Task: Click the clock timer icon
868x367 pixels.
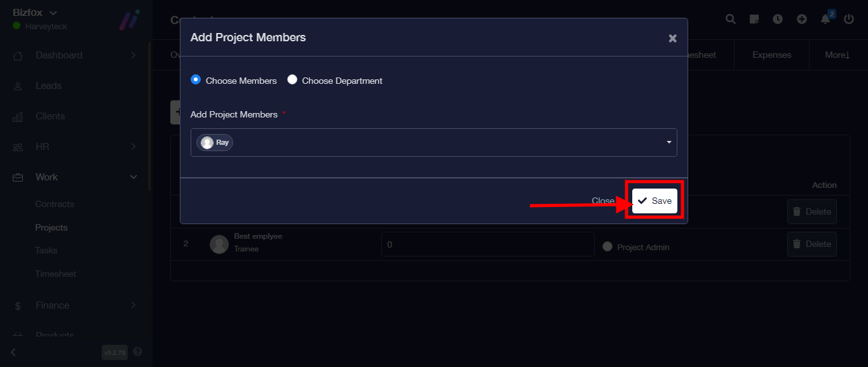Action: (x=778, y=19)
